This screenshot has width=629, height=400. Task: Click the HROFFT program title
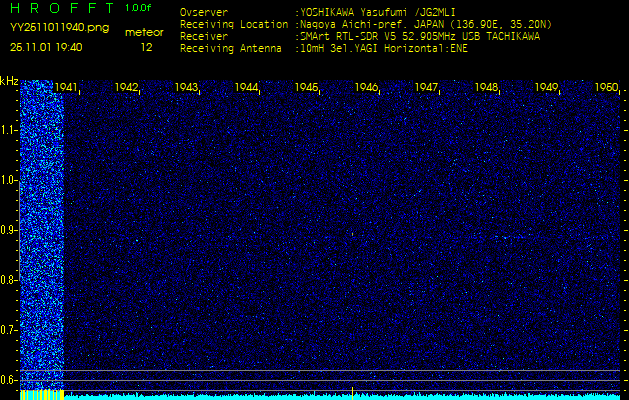(x=60, y=9)
